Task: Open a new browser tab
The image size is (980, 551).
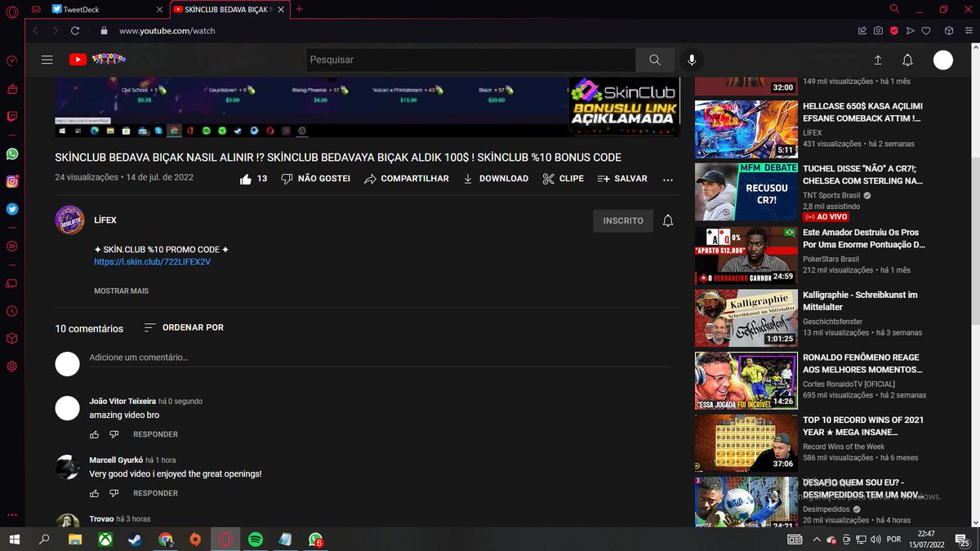Action: point(300,9)
